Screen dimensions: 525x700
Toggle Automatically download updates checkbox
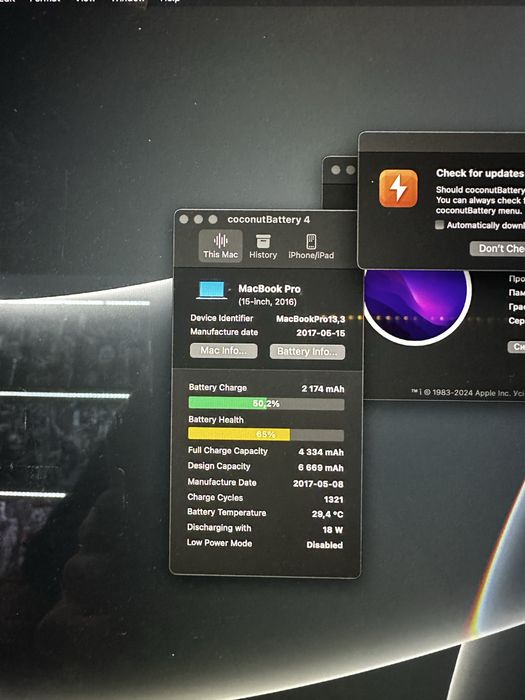[x=439, y=225]
